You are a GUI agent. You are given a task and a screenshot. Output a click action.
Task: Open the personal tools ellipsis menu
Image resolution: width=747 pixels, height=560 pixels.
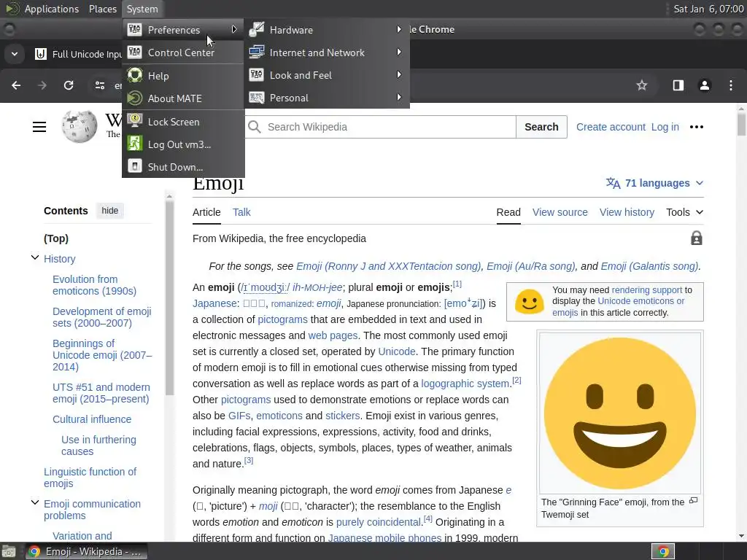697,127
